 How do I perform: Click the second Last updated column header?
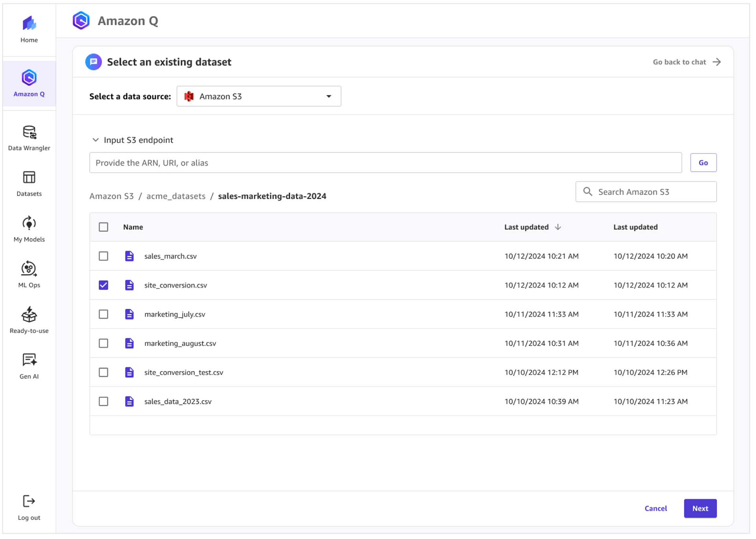636,227
